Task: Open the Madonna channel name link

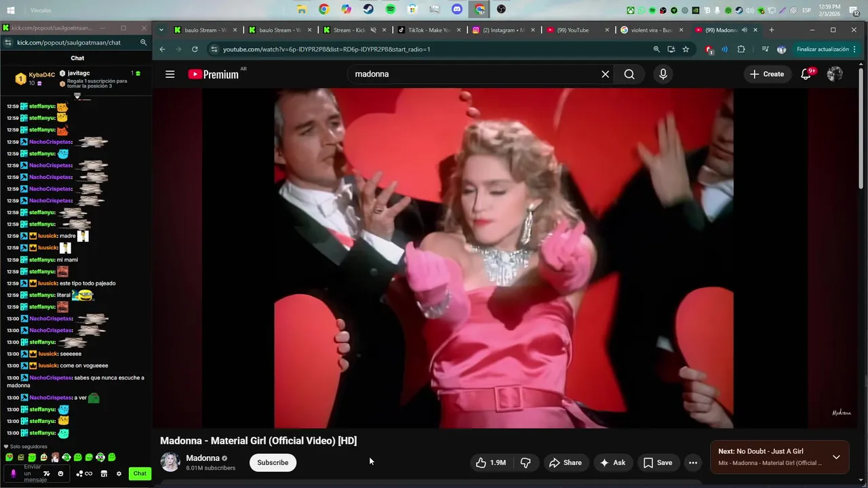Action: point(203,458)
